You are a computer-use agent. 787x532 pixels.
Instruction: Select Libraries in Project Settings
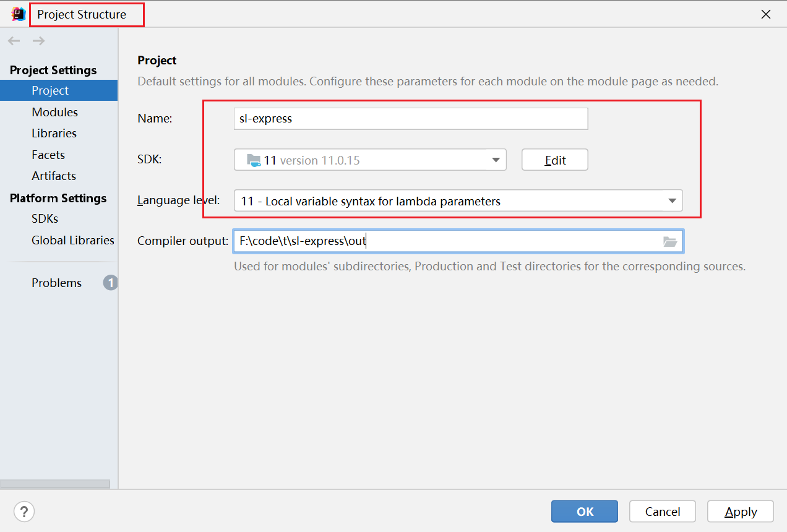[54, 133]
